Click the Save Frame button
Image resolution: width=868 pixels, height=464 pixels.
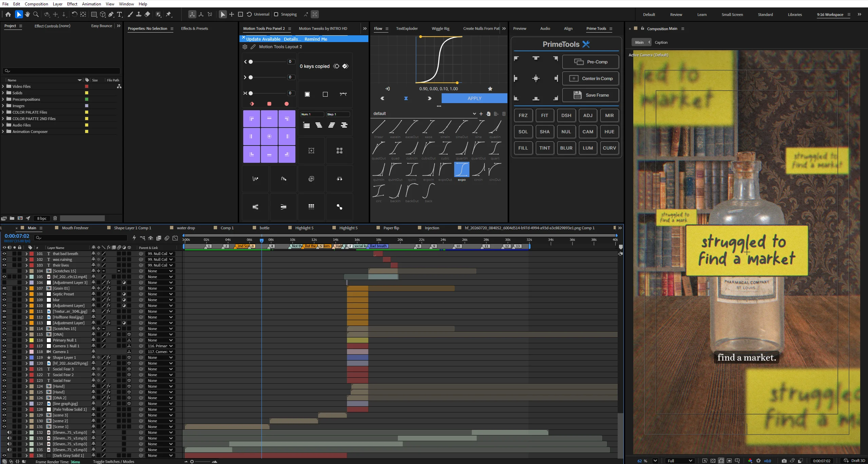pyautogui.click(x=590, y=95)
